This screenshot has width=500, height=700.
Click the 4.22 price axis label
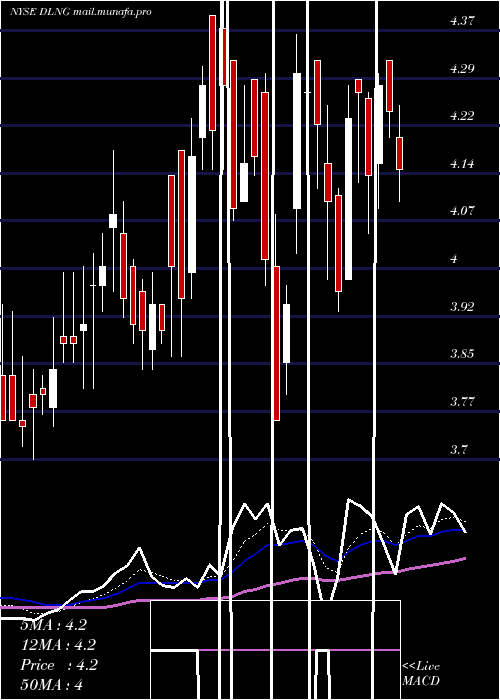pos(462,116)
